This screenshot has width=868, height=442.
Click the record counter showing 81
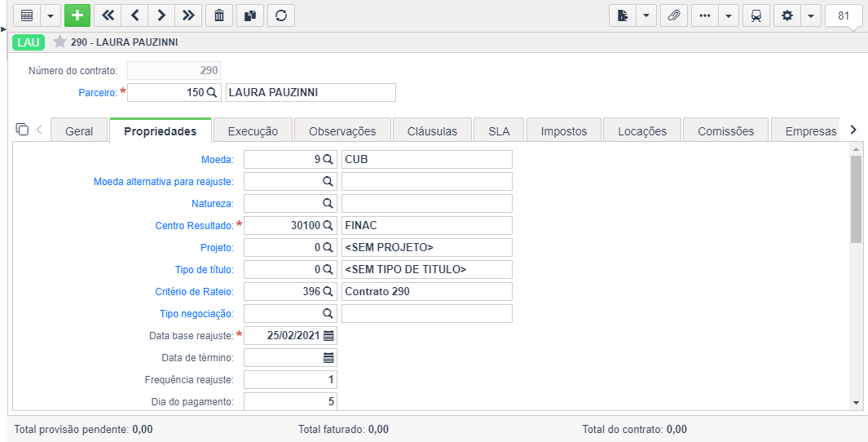843,15
